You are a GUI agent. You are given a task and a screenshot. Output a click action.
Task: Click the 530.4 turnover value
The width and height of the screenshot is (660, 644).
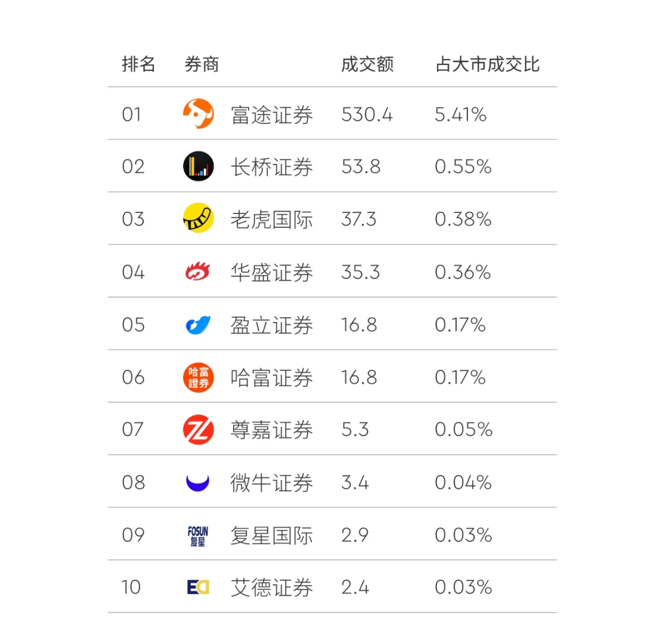click(x=367, y=114)
